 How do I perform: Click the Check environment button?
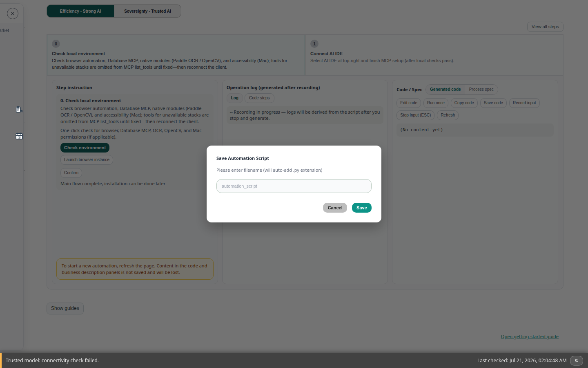pos(85,148)
